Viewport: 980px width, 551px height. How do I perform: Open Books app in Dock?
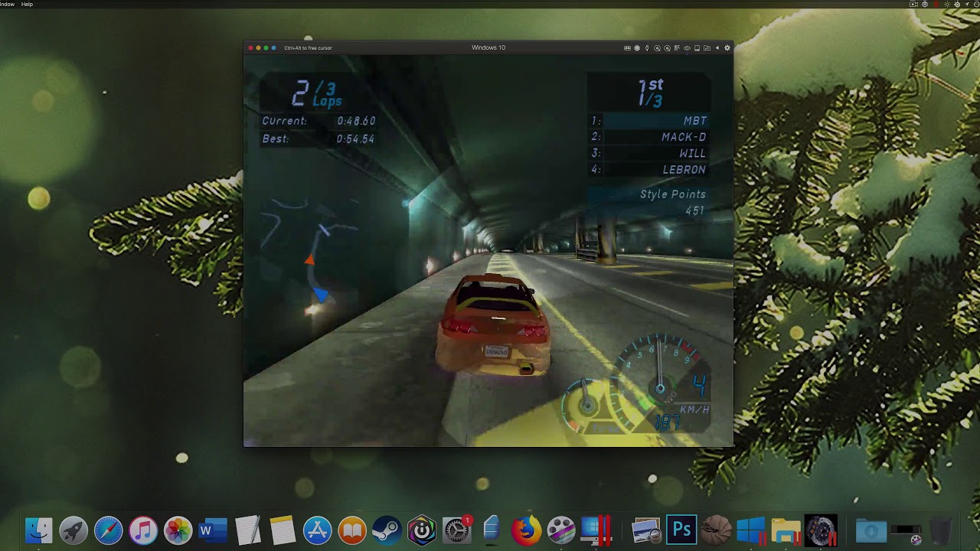click(352, 530)
